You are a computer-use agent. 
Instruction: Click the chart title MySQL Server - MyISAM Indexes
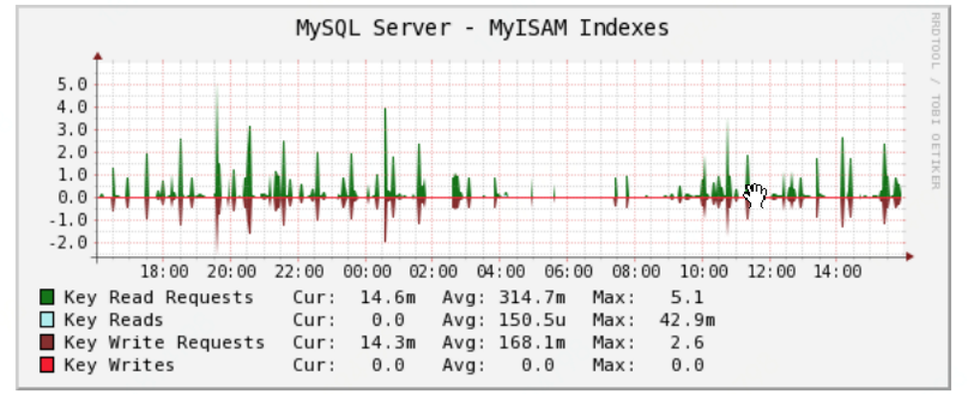482,28
